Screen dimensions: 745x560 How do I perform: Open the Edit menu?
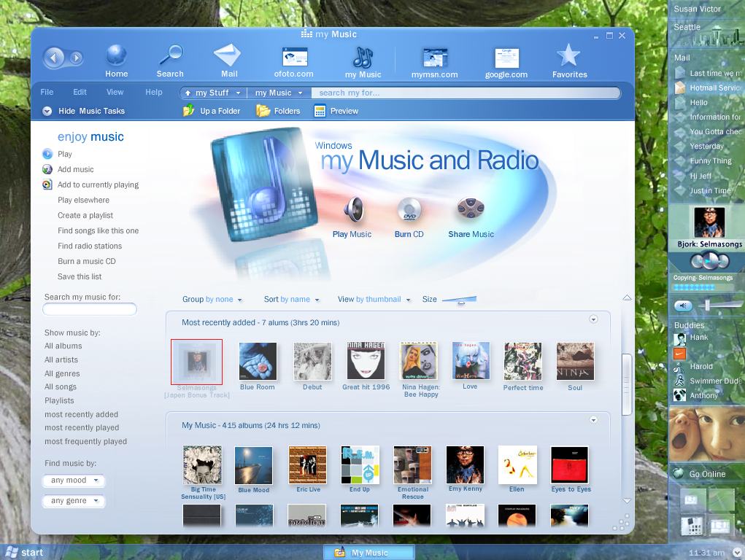80,92
